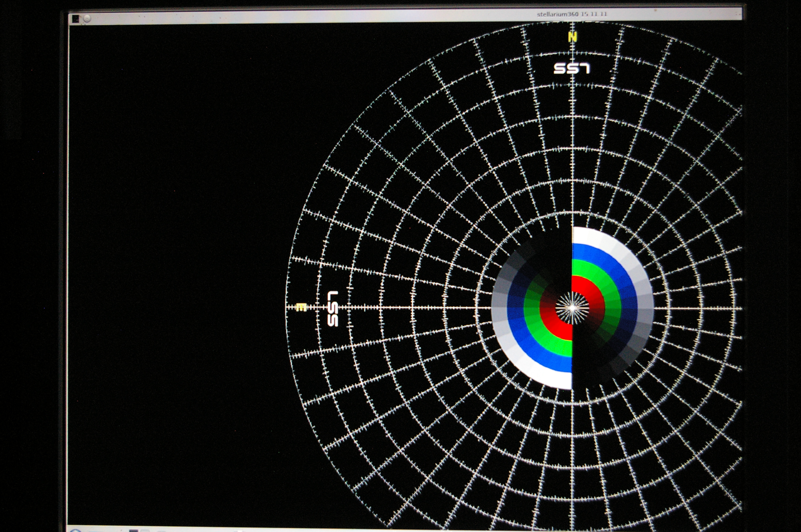Click the round button in title bar
This screenshot has height=532, width=801.
(x=87, y=19)
